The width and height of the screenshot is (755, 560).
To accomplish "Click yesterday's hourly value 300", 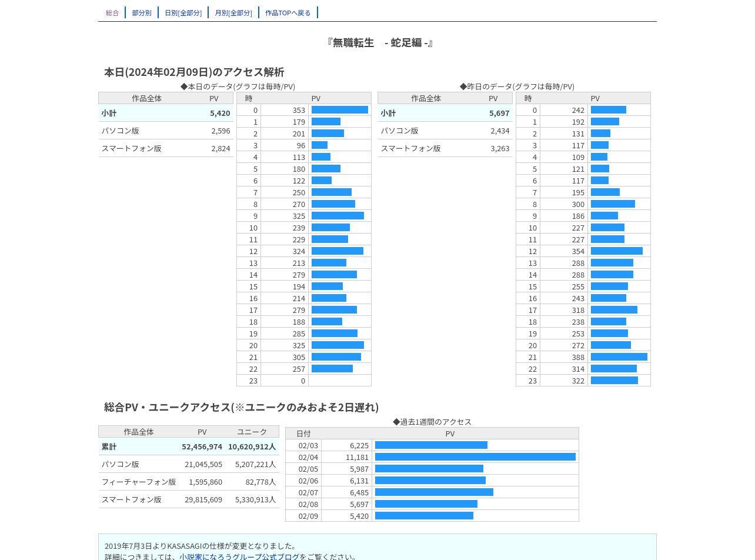I will coord(578,204).
